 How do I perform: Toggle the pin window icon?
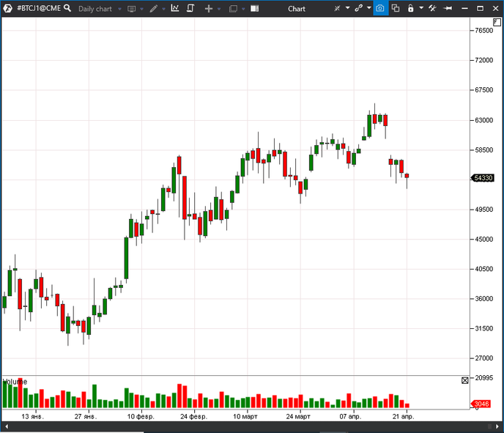coord(445,9)
